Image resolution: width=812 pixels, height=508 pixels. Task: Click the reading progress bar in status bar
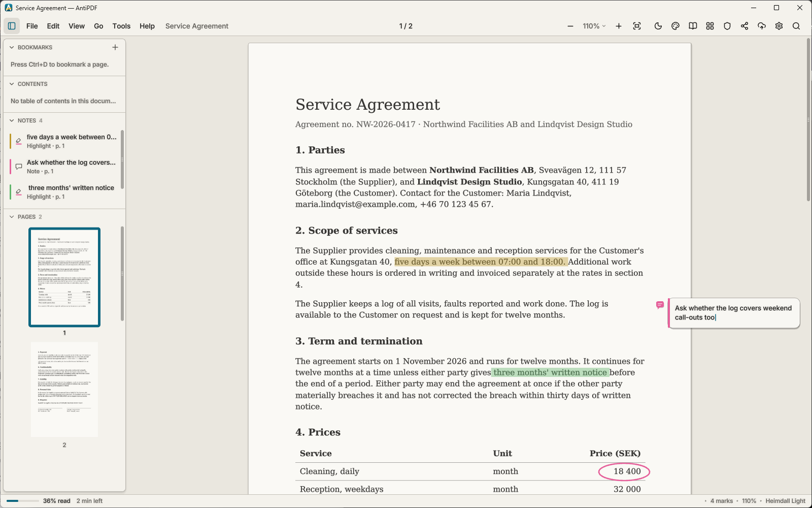[x=22, y=501]
